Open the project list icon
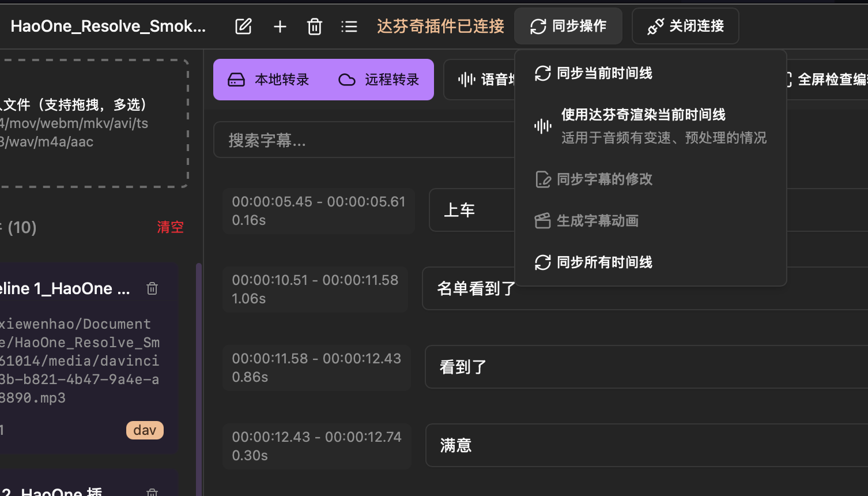Image resolution: width=868 pixels, height=496 pixels. click(x=349, y=27)
